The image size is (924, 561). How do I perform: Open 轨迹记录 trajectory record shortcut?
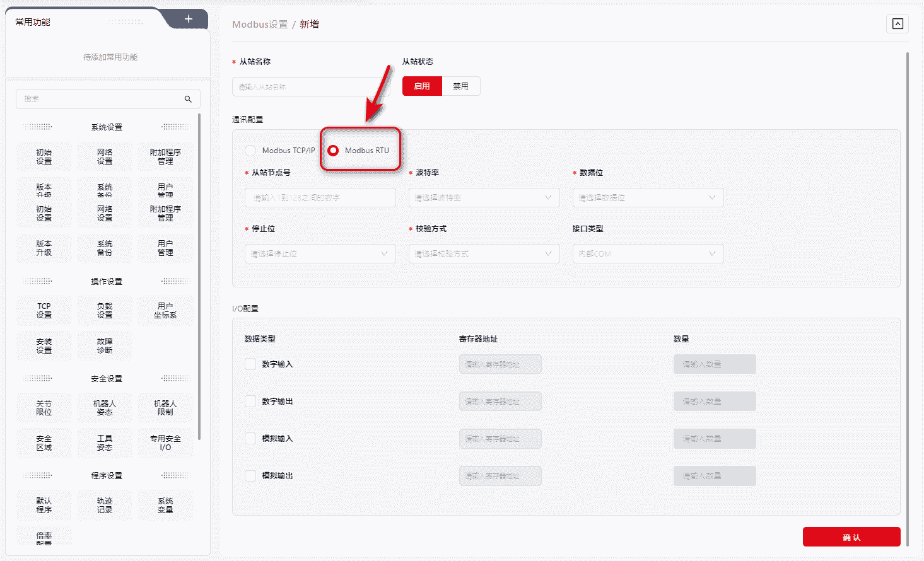(x=105, y=505)
